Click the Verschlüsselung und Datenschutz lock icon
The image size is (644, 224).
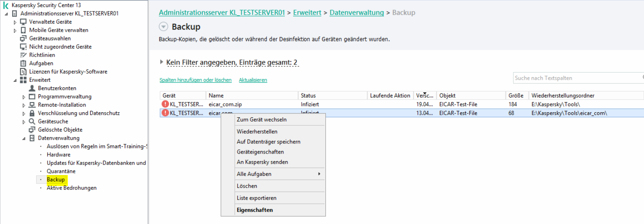[32, 113]
